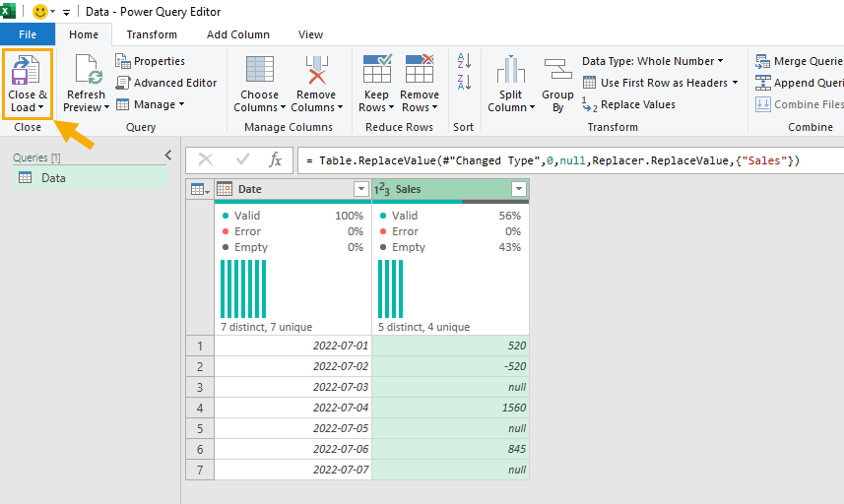Click the Date column type icon

[225, 189]
